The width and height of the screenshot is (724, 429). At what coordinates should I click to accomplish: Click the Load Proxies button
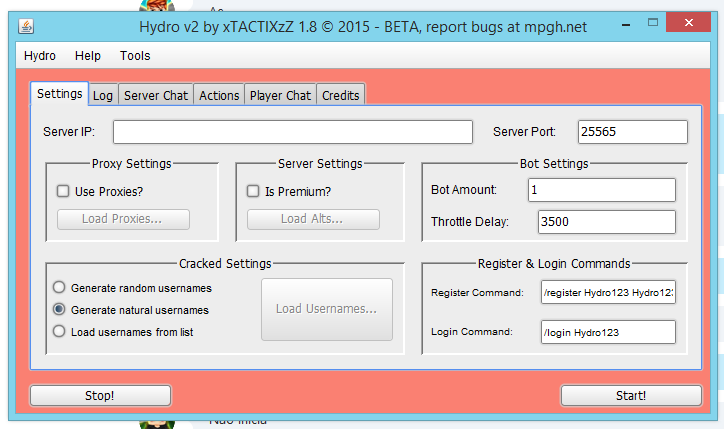point(123,219)
